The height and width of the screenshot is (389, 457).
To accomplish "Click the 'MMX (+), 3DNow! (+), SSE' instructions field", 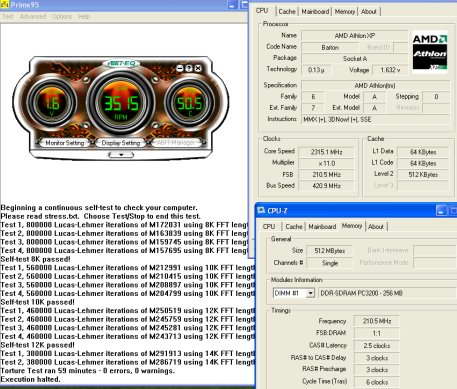I will tap(375, 119).
